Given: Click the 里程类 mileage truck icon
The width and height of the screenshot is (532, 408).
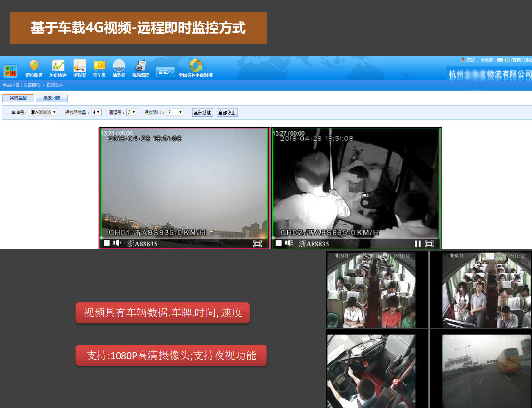Looking at the screenshot, I should tap(79, 66).
